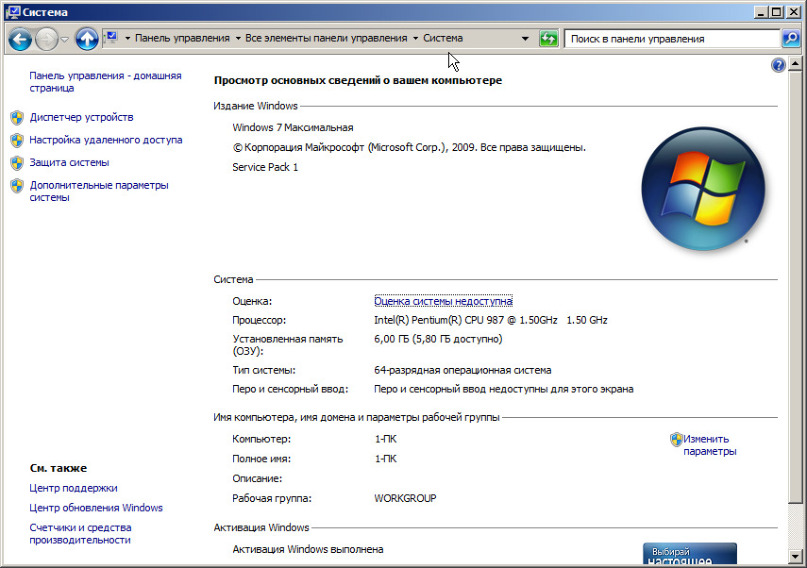Click the Поиск в панели управления field

click(x=670, y=39)
